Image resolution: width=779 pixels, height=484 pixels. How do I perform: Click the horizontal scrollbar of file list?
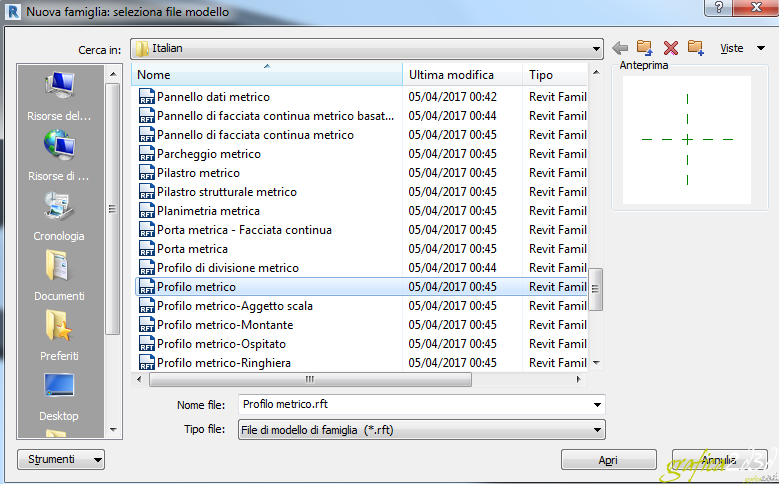(310, 380)
